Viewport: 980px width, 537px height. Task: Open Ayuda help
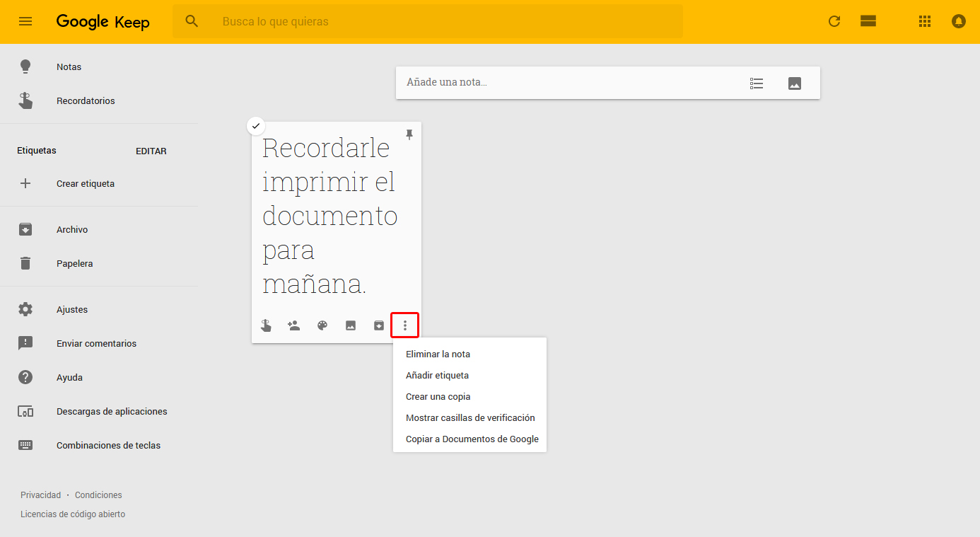click(x=69, y=377)
